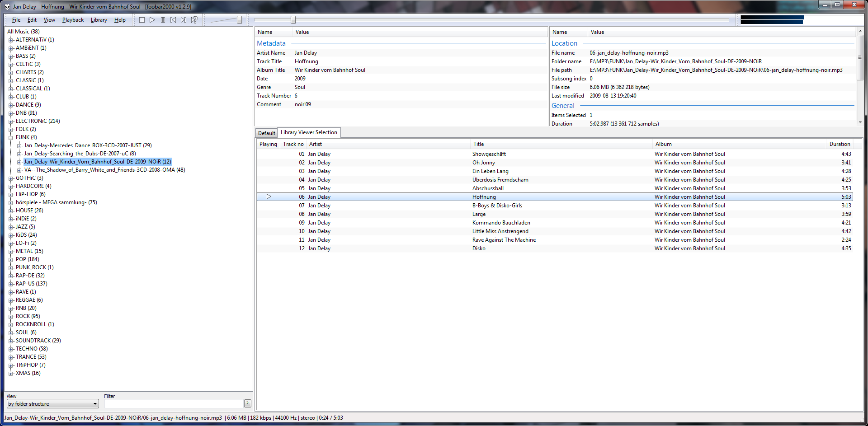Select track Rave Against The Machine
868x426 pixels.
pyautogui.click(x=555, y=240)
